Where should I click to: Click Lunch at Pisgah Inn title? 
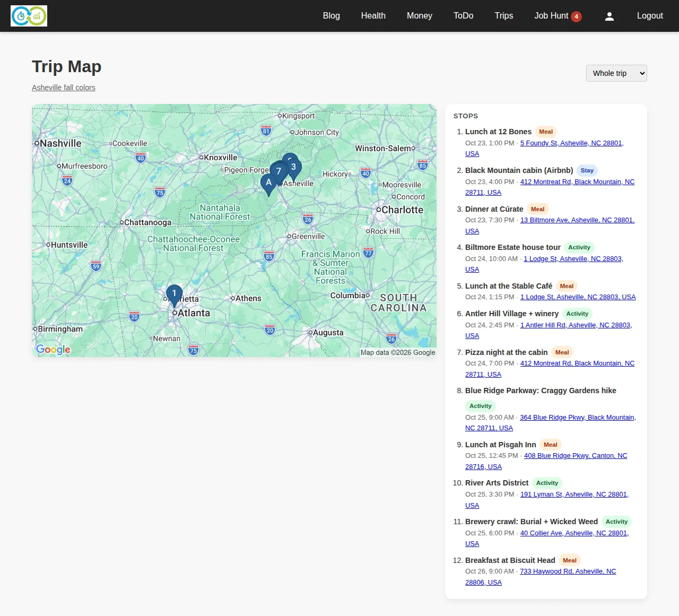coord(500,445)
